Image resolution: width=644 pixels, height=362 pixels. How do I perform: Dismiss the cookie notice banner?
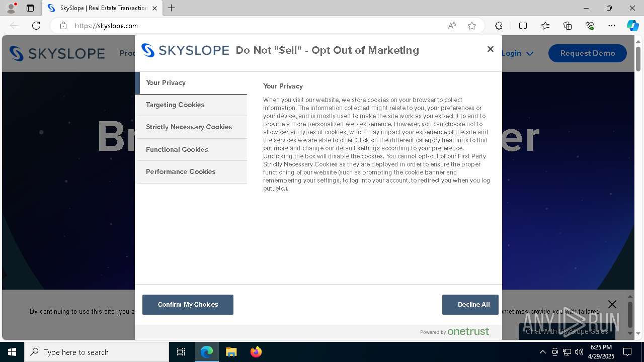click(x=612, y=304)
